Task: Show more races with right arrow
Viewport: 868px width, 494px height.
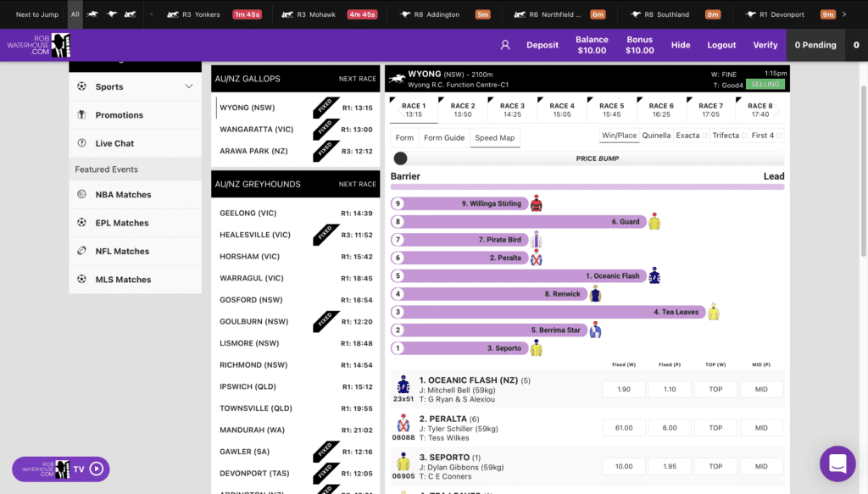Action: (844, 14)
